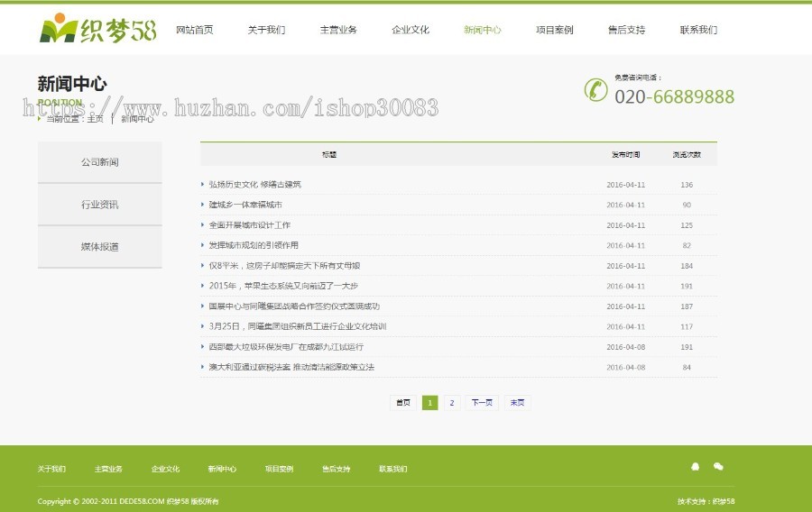Open 项目案例 in the top navigation
The width and height of the screenshot is (812, 512).
(554, 30)
